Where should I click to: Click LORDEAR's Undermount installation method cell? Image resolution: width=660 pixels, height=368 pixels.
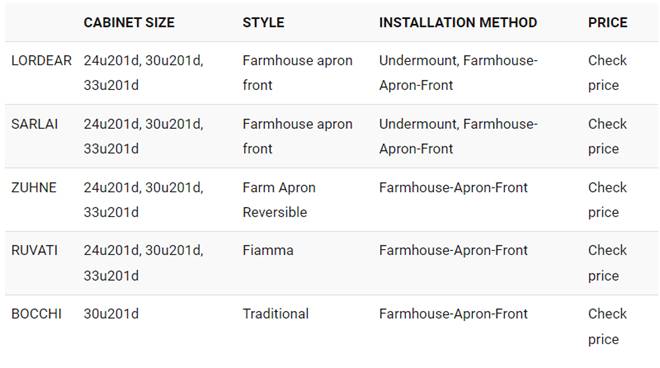458,73
